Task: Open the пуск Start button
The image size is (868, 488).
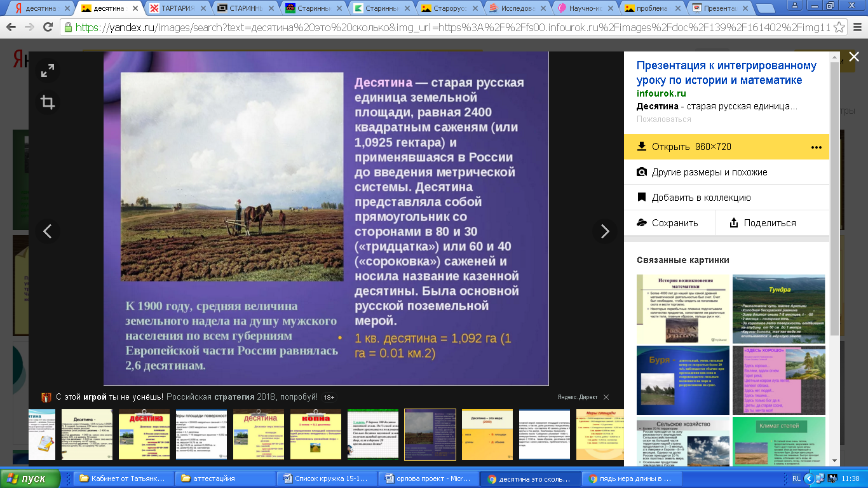Action: tap(30, 478)
